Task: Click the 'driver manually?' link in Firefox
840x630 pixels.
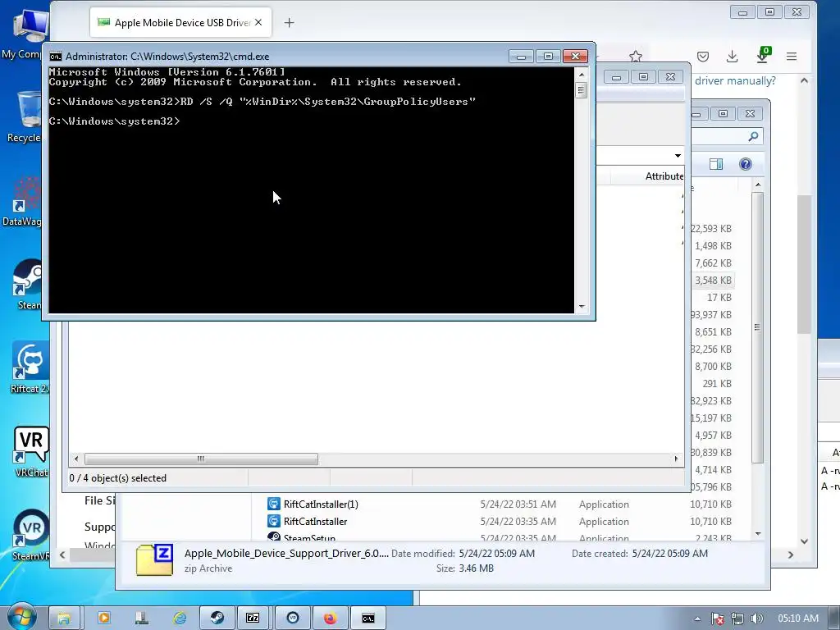Action: pos(735,81)
